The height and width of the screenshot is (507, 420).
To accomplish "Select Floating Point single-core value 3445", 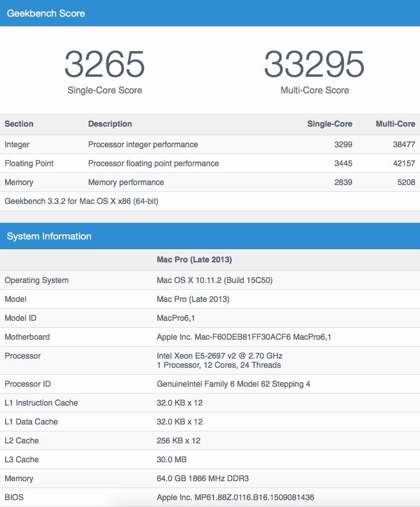I will click(343, 163).
